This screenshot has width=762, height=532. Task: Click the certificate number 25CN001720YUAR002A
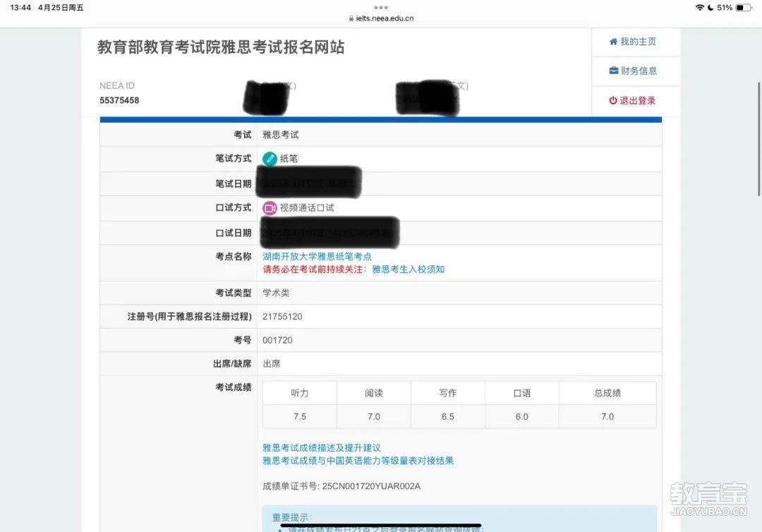pos(371,486)
